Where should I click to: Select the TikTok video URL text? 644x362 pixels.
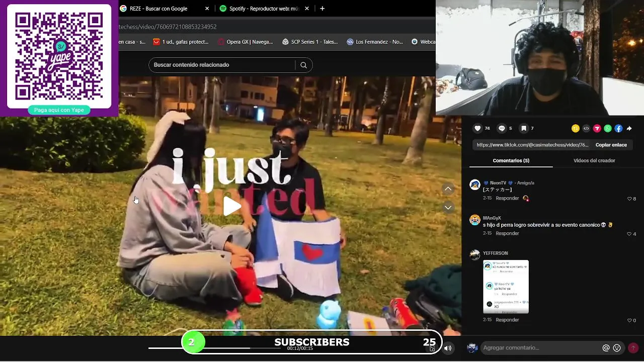coord(532,145)
